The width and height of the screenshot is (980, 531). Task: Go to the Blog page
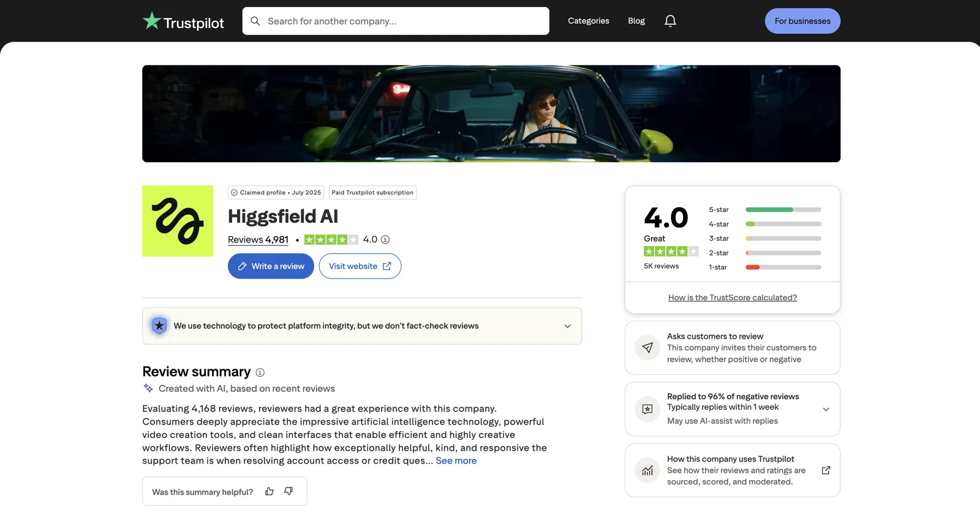click(x=636, y=21)
